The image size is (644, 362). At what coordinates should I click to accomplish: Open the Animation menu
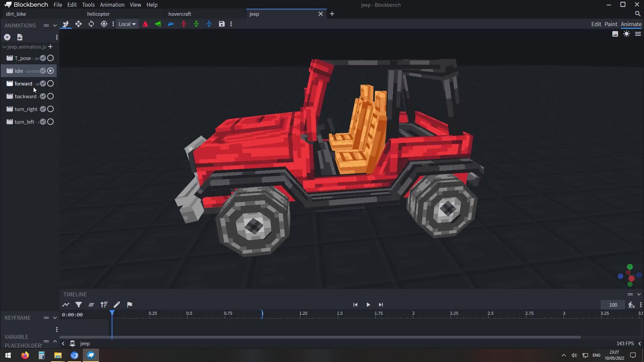tap(112, 5)
